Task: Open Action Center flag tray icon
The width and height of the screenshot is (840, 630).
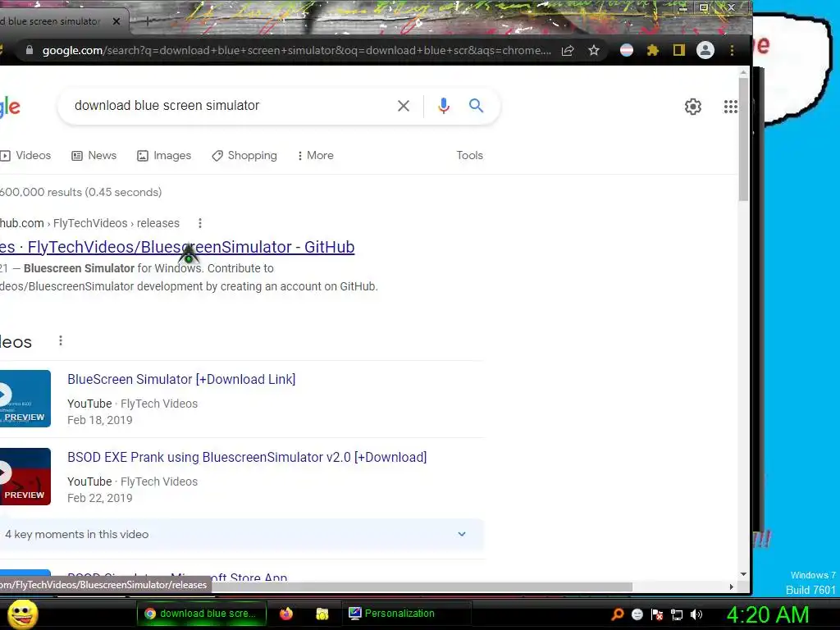Action: click(657, 614)
